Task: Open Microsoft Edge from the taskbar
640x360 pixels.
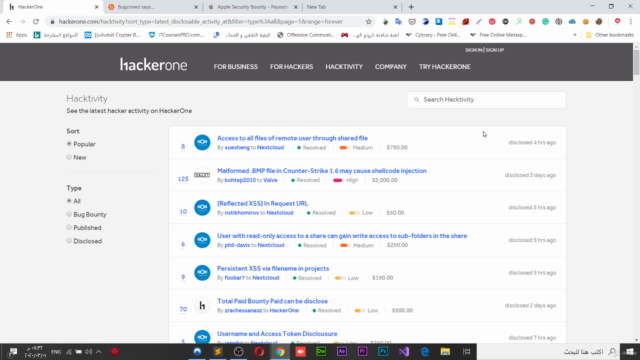Action: coord(424,351)
